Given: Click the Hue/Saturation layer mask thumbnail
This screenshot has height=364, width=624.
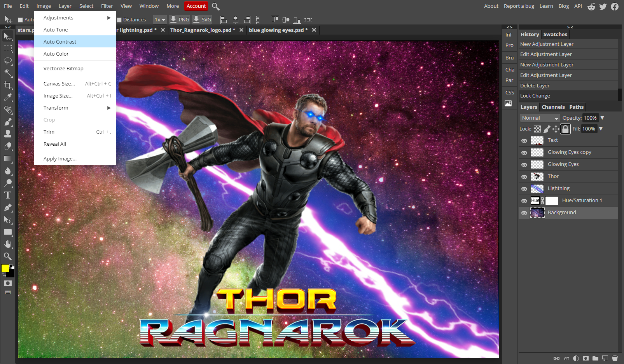Looking at the screenshot, I should 552,201.
